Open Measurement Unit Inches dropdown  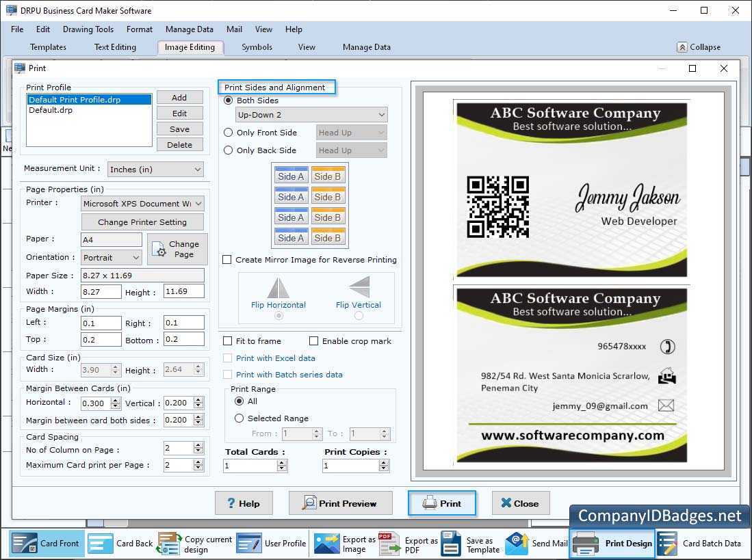155,169
